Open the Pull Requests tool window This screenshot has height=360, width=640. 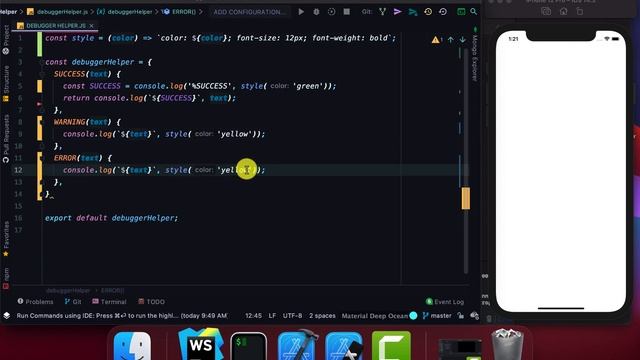tap(6, 139)
